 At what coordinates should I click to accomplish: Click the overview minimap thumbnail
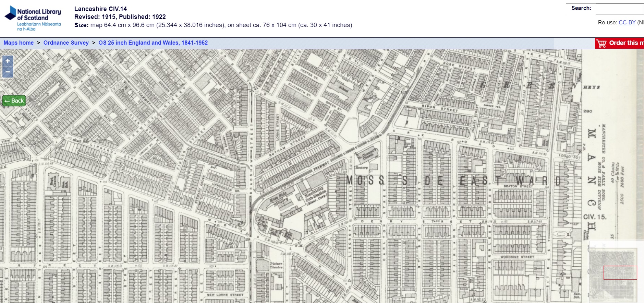pyautogui.click(x=616, y=272)
